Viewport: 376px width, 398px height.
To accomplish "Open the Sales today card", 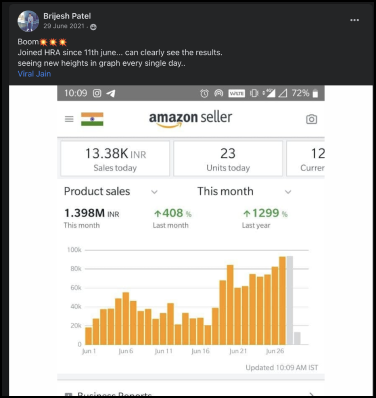I will click(x=115, y=159).
